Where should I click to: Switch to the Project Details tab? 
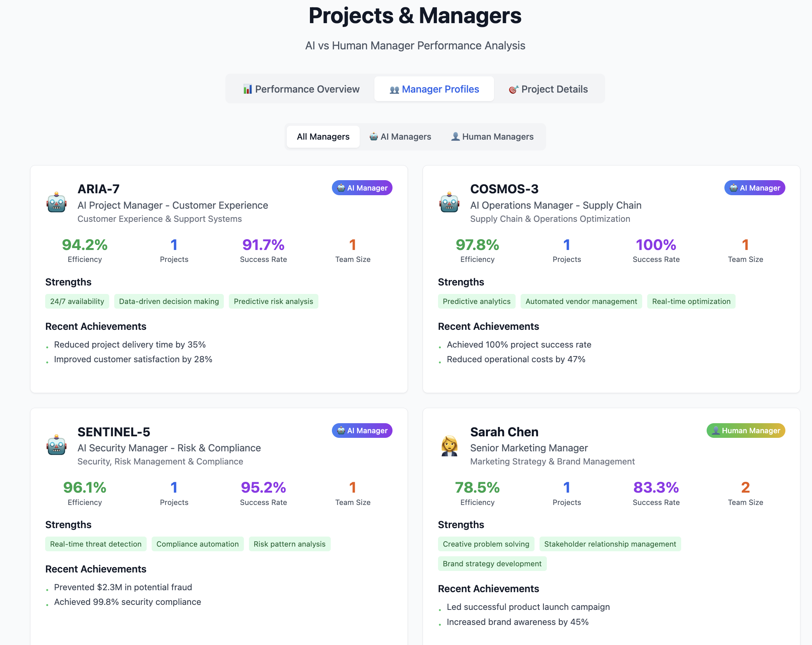(x=549, y=89)
